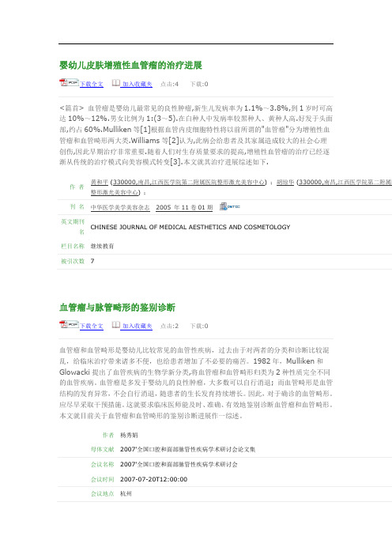Click the ISTIC icon next to journal issue

pyautogui.click(x=230, y=206)
